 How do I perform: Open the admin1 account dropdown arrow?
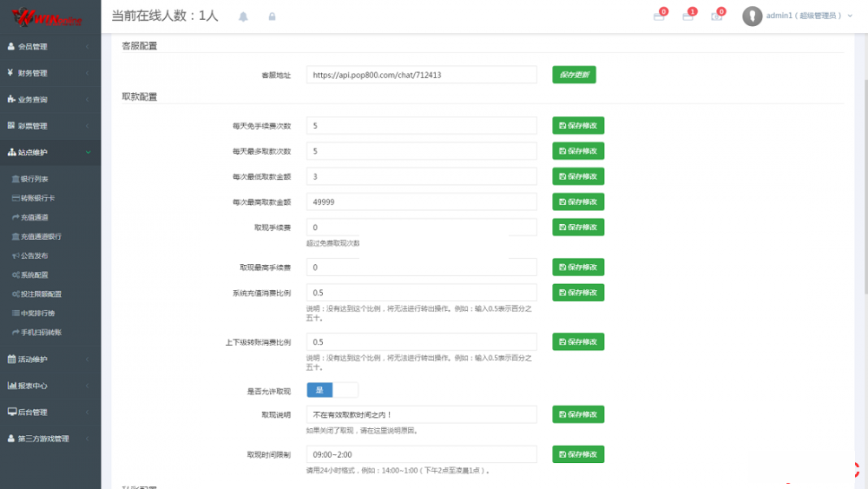[x=849, y=16]
